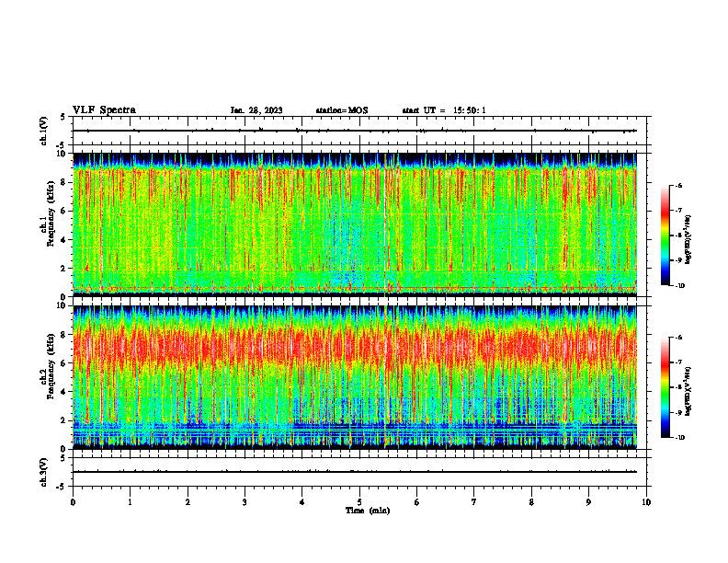The width and height of the screenshot is (728, 563).
Task: Click the "-6" tick on ch.1 colorbar
Action: 679,185
